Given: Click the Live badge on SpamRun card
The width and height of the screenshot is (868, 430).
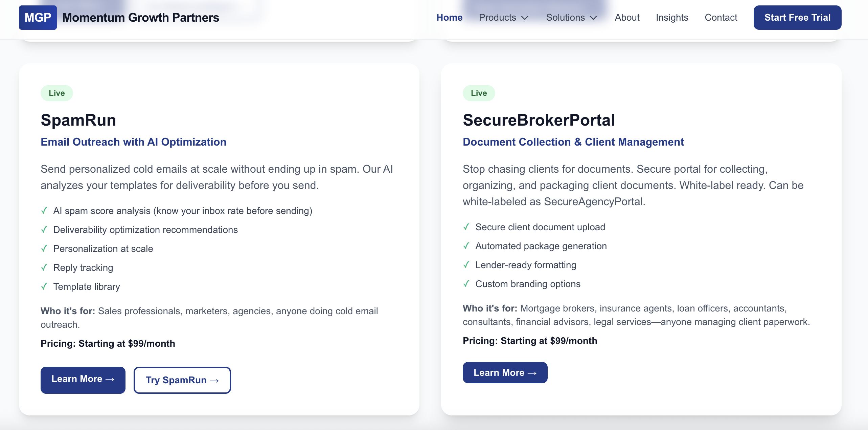Looking at the screenshot, I should click(x=56, y=93).
